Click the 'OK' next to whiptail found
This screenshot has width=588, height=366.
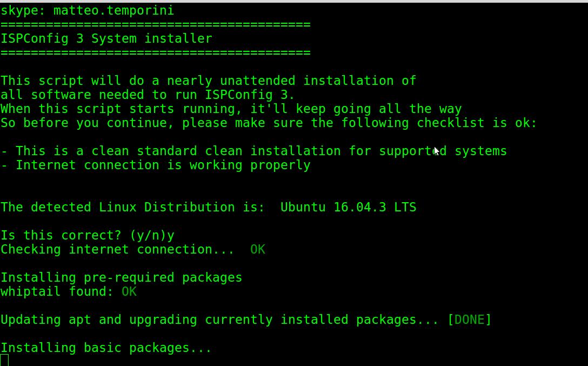129,292
